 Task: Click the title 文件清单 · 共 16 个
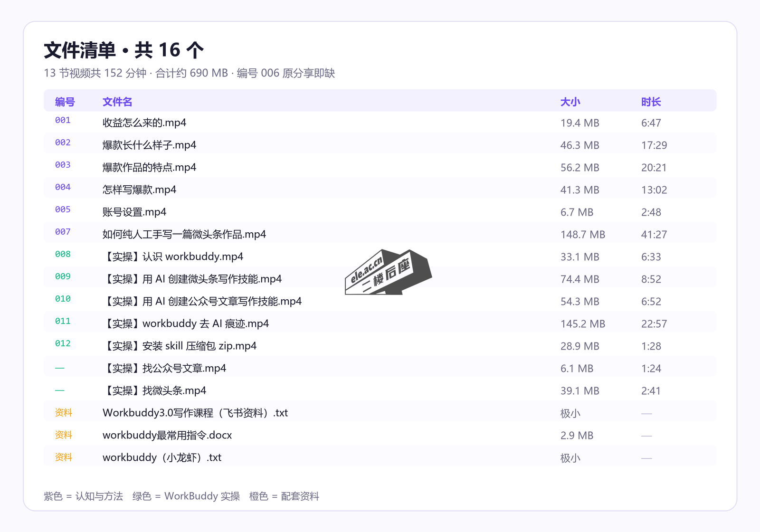tap(124, 50)
